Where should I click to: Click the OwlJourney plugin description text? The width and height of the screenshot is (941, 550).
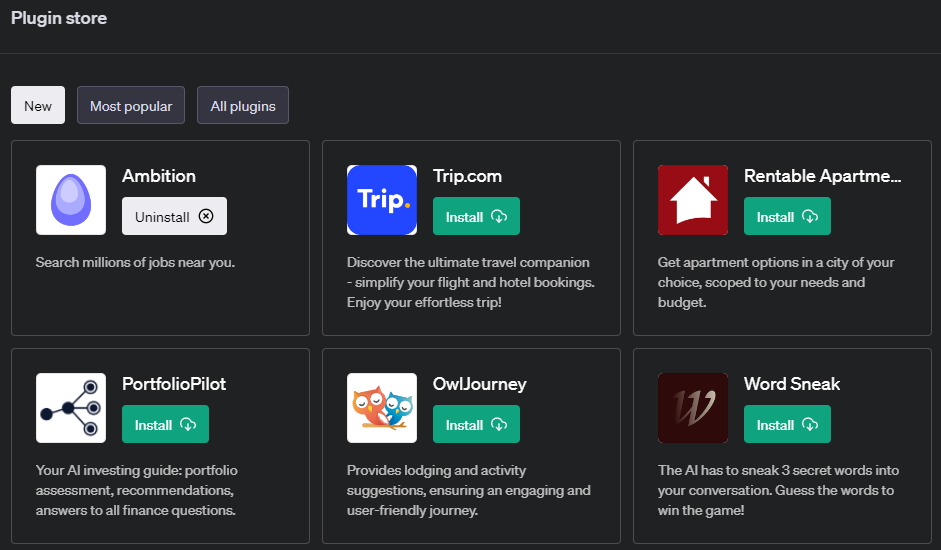469,490
